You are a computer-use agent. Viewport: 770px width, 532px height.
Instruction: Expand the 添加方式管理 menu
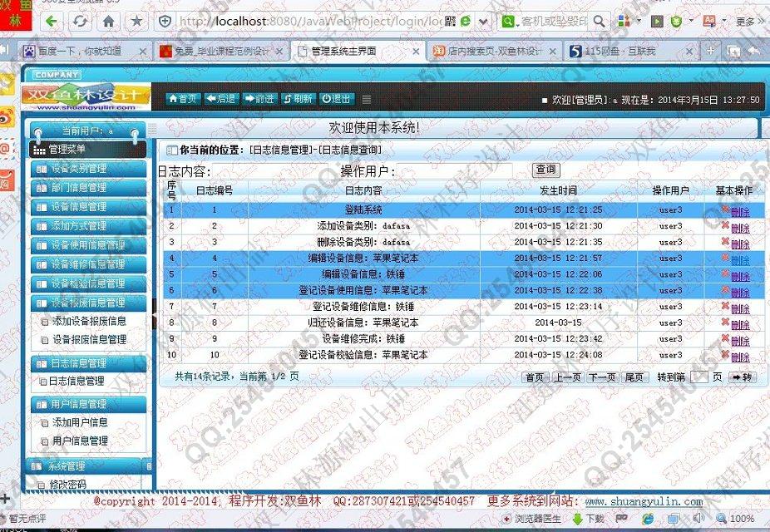click(x=88, y=226)
